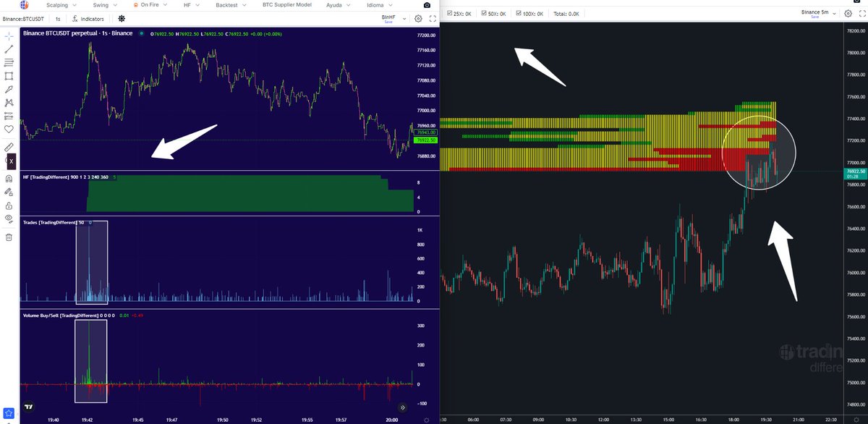This screenshot has width=868, height=424.
Task: Toggle the 100X checkbox off
Action: (519, 13)
